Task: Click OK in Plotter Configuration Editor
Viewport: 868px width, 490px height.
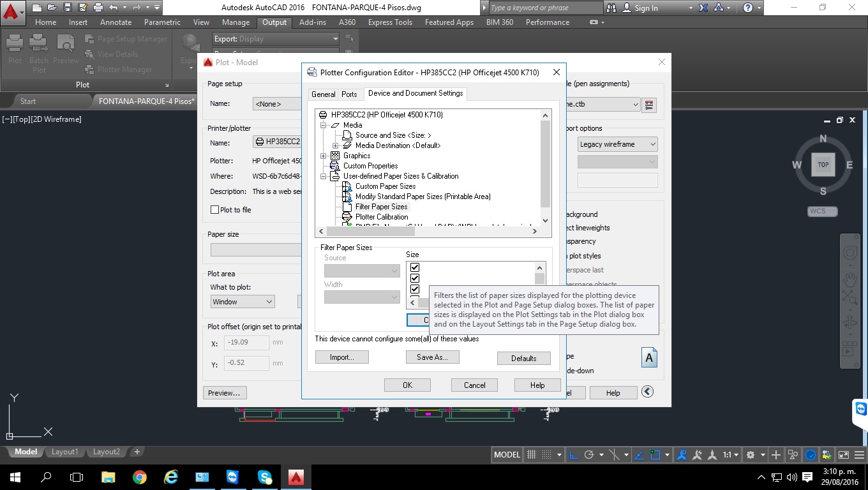Action: coord(407,385)
